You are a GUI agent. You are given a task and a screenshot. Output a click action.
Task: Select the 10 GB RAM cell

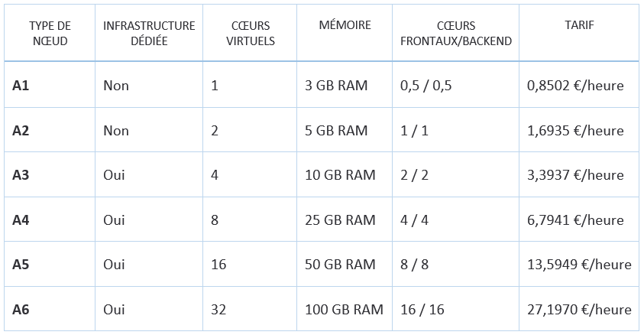pos(345,174)
